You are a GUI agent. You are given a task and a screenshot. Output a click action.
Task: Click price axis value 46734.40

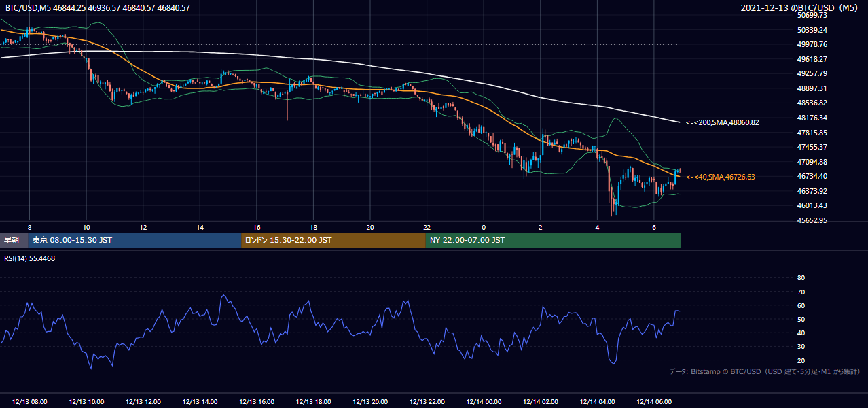pos(812,176)
